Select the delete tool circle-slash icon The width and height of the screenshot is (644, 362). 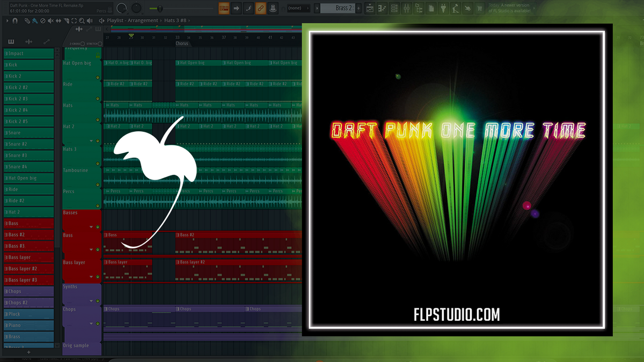[x=43, y=21]
